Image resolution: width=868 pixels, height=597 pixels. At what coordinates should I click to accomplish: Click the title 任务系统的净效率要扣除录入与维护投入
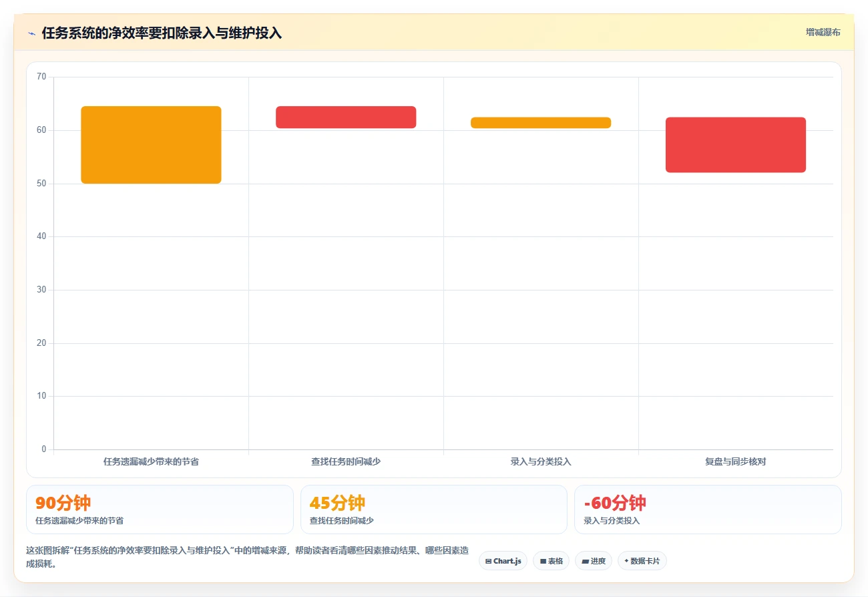point(162,33)
